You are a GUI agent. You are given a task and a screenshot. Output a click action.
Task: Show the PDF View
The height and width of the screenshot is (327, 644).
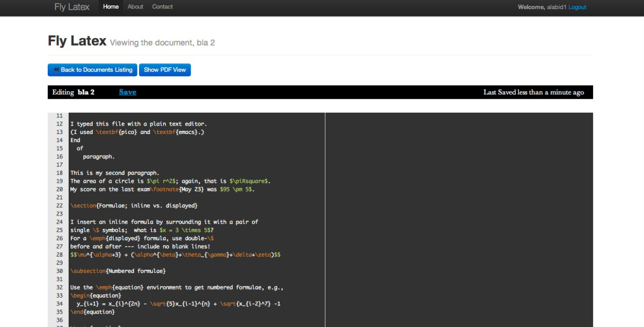165,70
